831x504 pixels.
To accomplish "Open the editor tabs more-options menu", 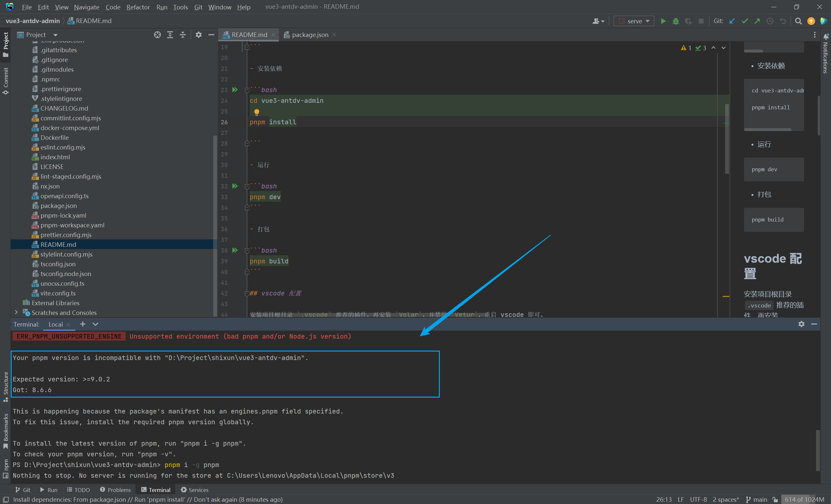I will pos(814,35).
